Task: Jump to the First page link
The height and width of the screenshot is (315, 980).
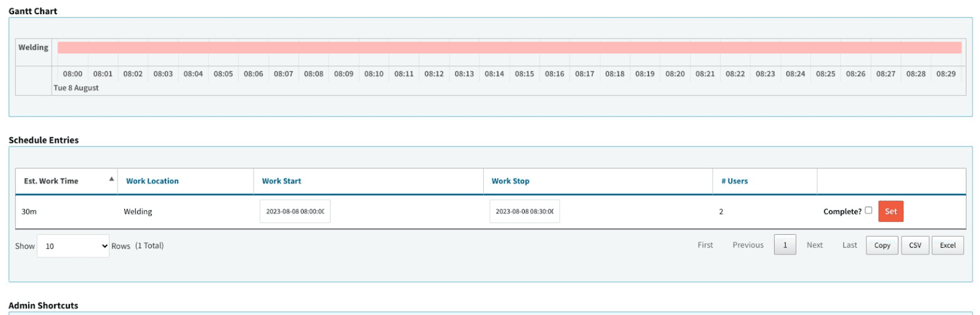Action: pyautogui.click(x=705, y=245)
